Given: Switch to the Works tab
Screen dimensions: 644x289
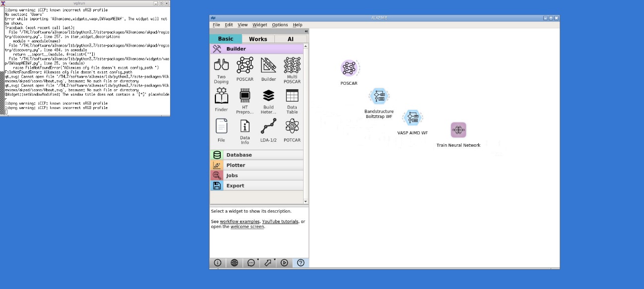Looking at the screenshot, I should 258,39.
